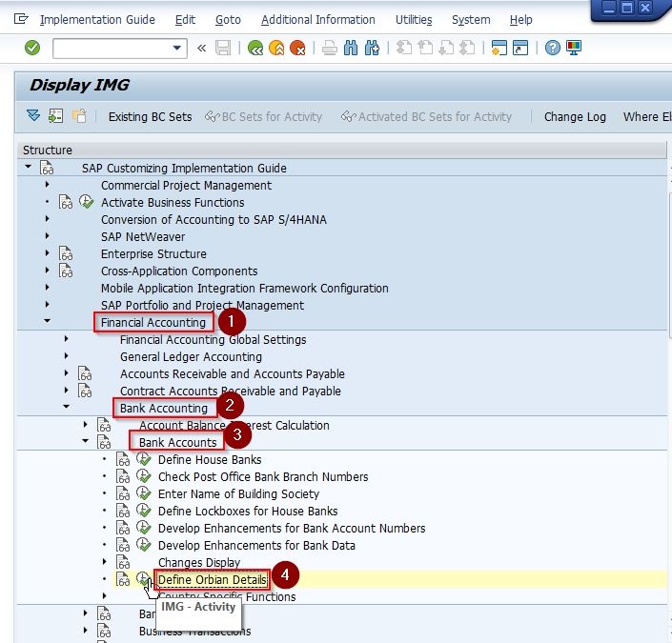The image size is (672, 643).
Task: Click the Customize Local Layout monitor icon
Action: point(574,48)
